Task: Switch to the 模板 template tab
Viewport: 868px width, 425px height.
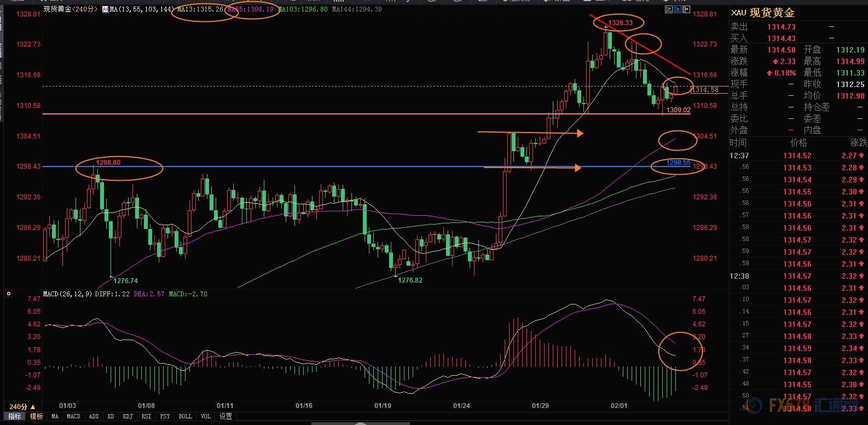Action: (x=37, y=416)
